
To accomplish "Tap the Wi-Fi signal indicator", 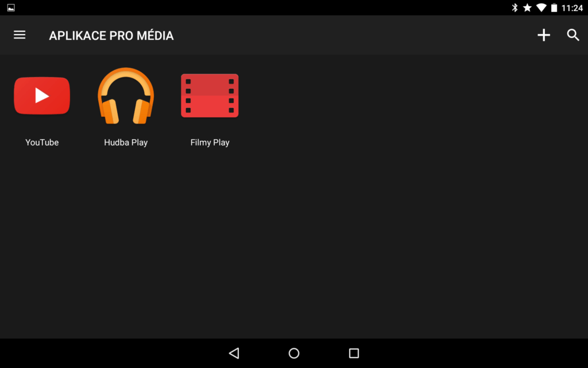I will [541, 8].
